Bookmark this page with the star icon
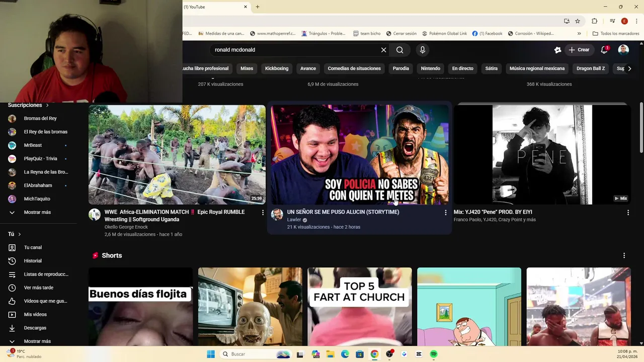The width and height of the screenshot is (644, 362). pyautogui.click(x=578, y=21)
